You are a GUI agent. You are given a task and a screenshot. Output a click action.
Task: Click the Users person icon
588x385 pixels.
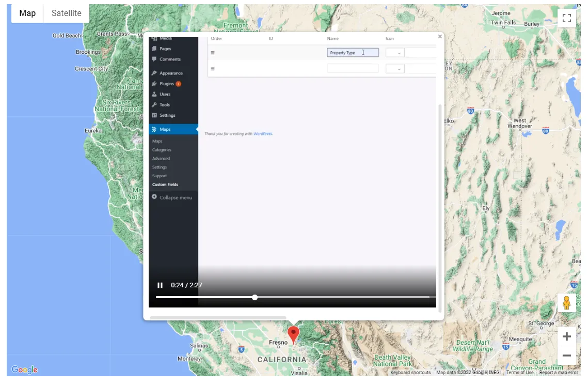(154, 94)
